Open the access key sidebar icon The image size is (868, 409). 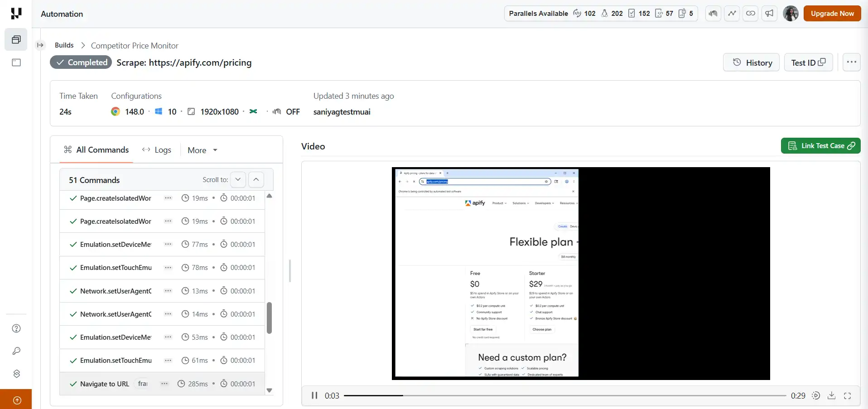click(x=16, y=351)
